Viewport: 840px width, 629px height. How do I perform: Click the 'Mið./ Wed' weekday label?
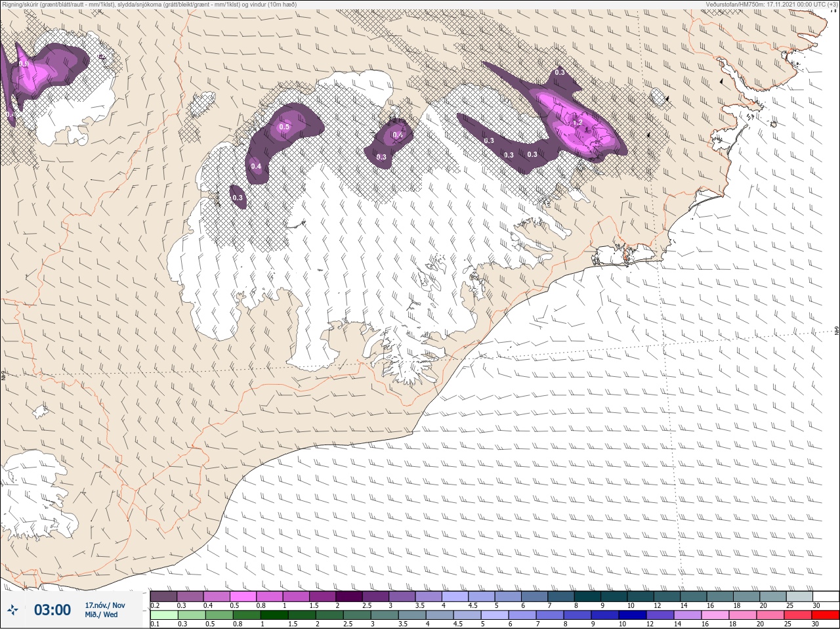pos(102,615)
